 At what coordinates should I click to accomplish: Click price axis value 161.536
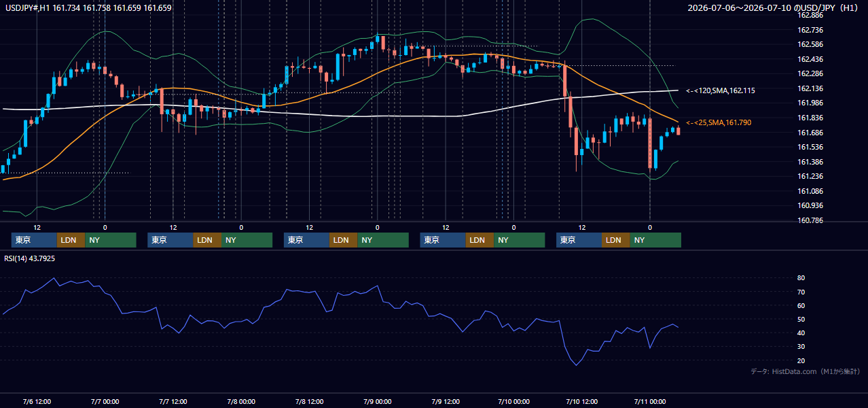pyautogui.click(x=811, y=147)
